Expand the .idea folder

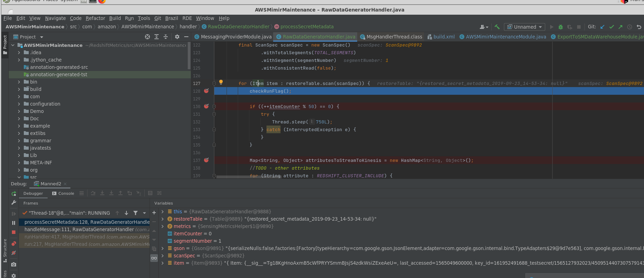[x=19, y=52]
